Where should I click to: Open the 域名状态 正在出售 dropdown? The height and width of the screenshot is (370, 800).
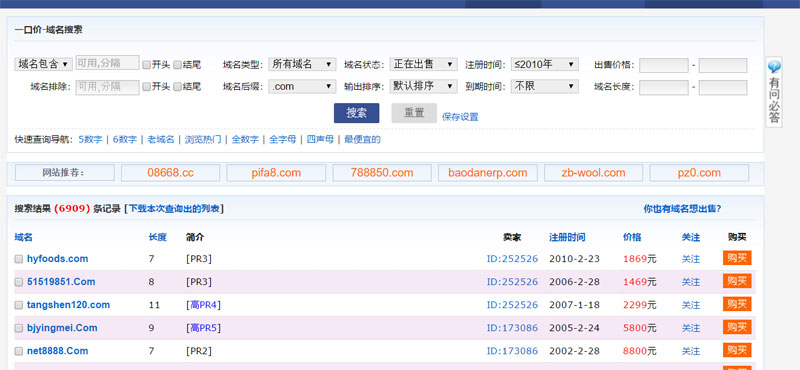pos(423,64)
